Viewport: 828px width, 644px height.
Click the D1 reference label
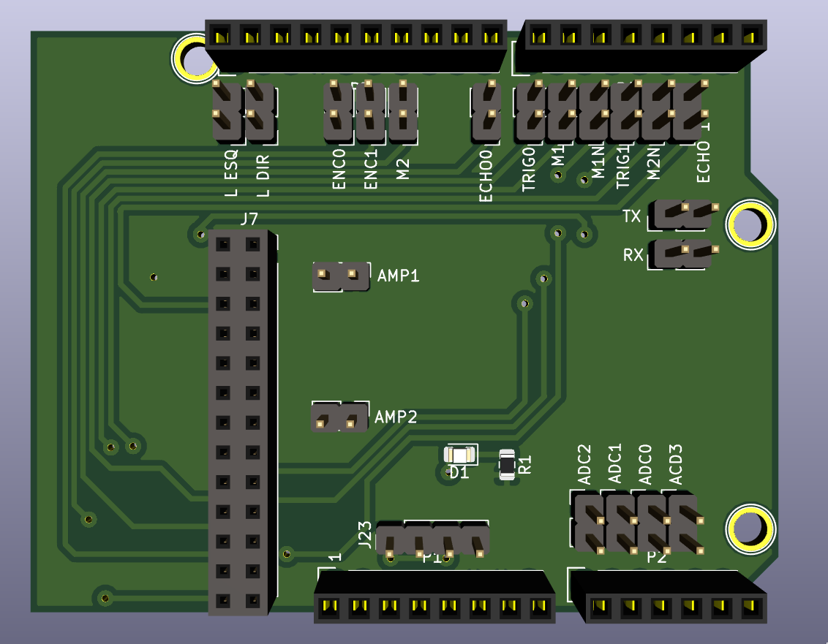459,472
